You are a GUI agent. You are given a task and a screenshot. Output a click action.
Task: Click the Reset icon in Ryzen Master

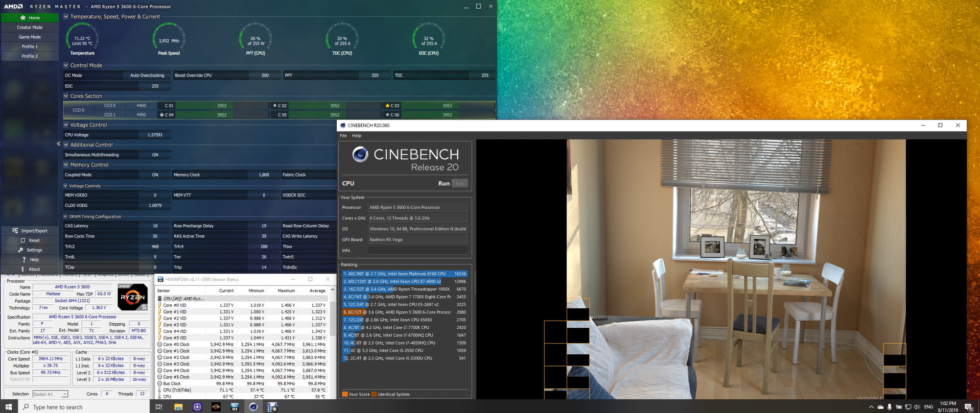point(23,240)
